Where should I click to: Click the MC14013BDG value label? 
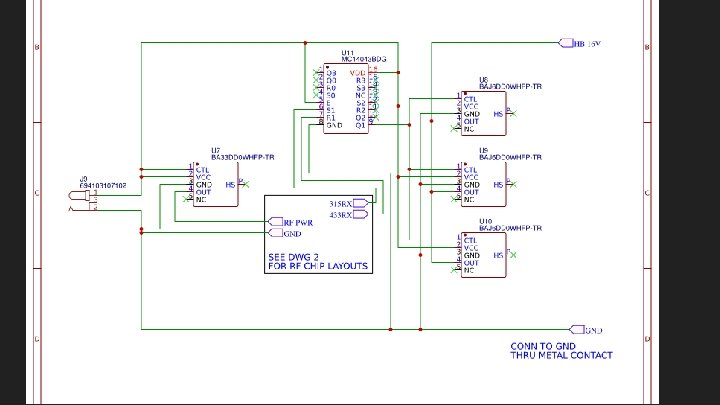coord(364,59)
